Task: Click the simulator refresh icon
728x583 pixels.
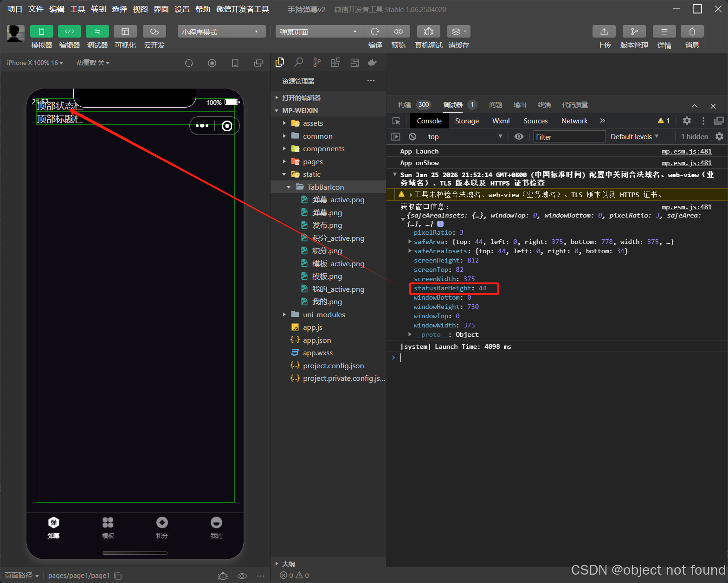Action: pos(189,63)
